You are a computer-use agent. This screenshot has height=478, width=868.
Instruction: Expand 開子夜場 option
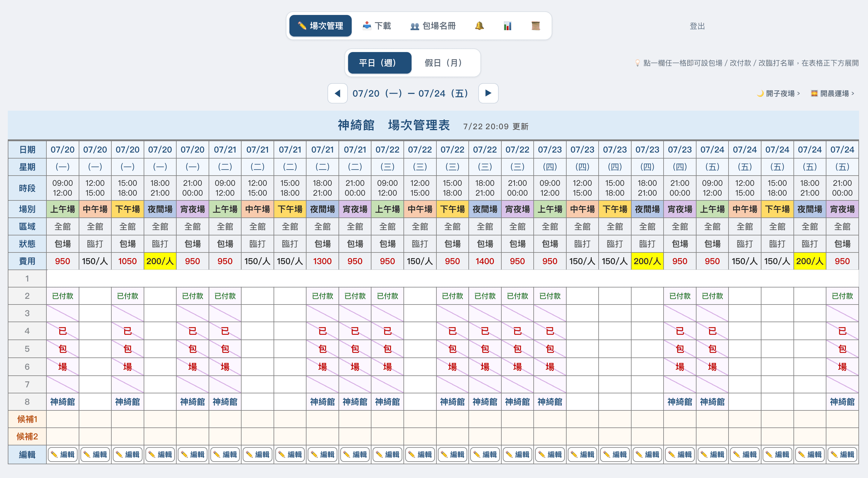click(778, 93)
